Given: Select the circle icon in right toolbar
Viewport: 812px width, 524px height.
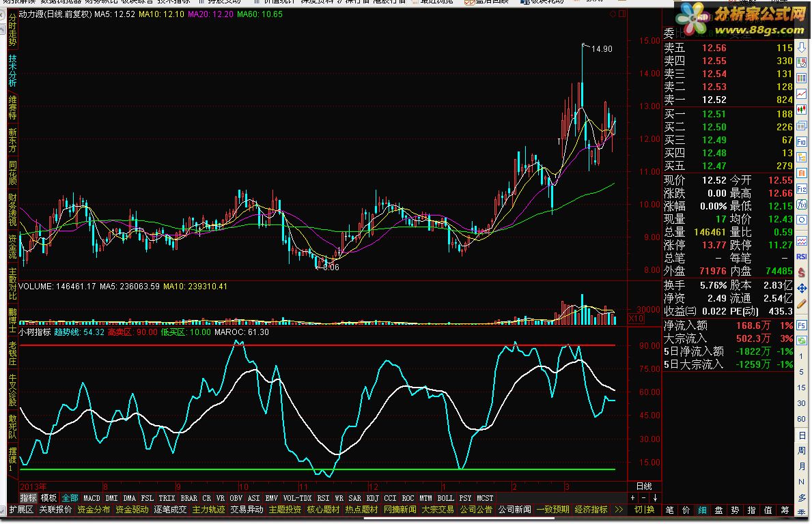Looking at the screenshot, I should tap(802, 220).
